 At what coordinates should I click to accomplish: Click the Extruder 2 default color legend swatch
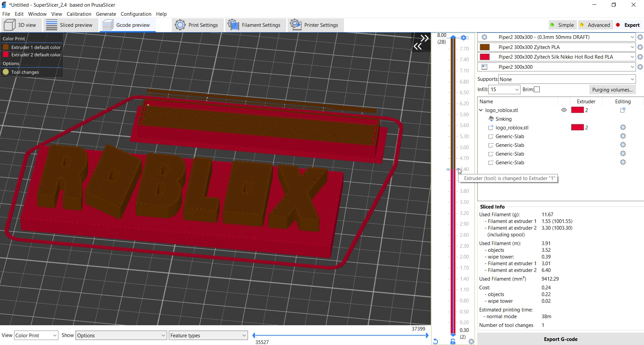pos(6,55)
